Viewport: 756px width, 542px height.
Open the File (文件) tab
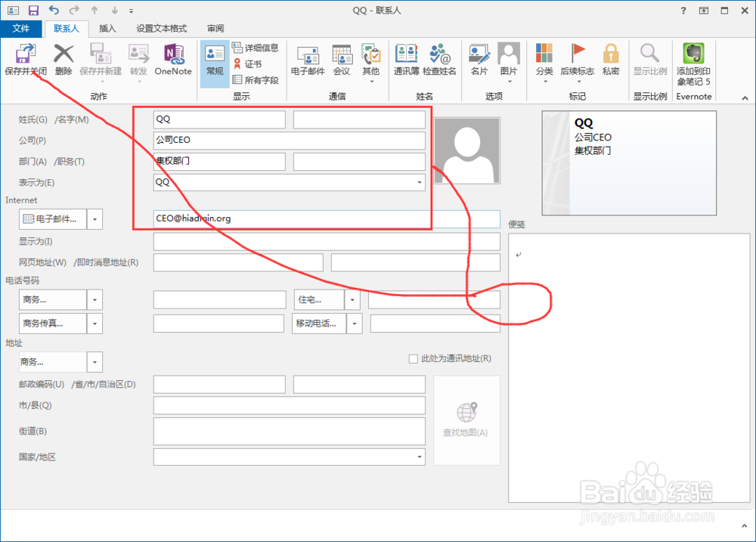[20, 29]
